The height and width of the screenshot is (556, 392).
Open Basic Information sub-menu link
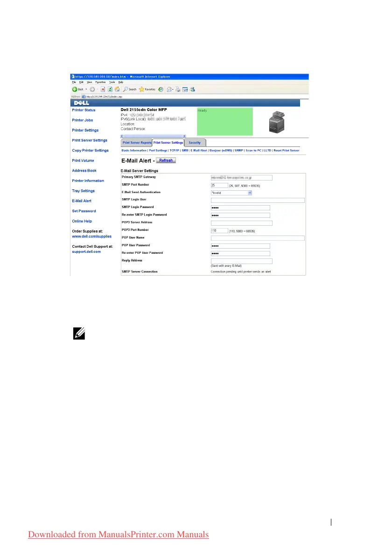click(x=134, y=150)
